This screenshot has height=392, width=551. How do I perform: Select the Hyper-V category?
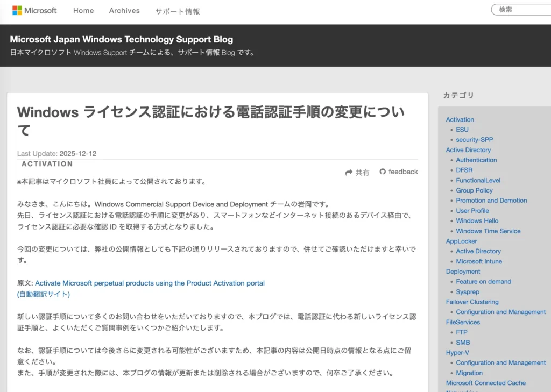click(x=457, y=353)
